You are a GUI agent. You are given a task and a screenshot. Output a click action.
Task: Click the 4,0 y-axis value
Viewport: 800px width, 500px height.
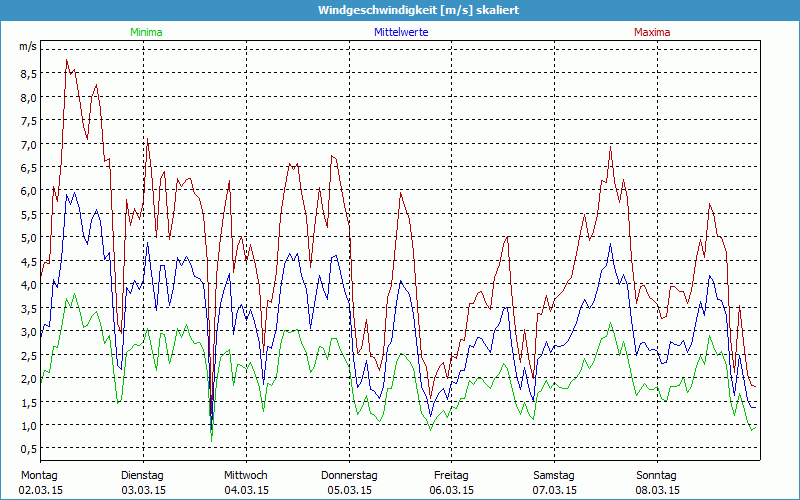pyautogui.click(x=28, y=285)
